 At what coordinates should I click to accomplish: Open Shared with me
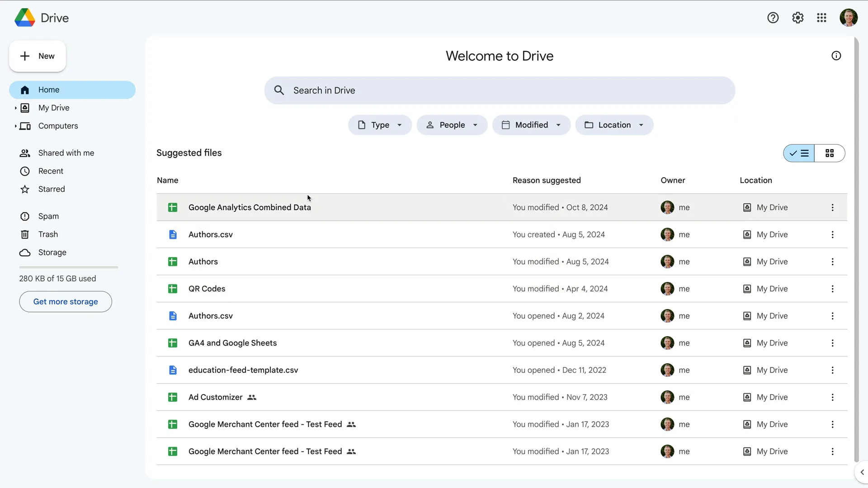coord(66,153)
